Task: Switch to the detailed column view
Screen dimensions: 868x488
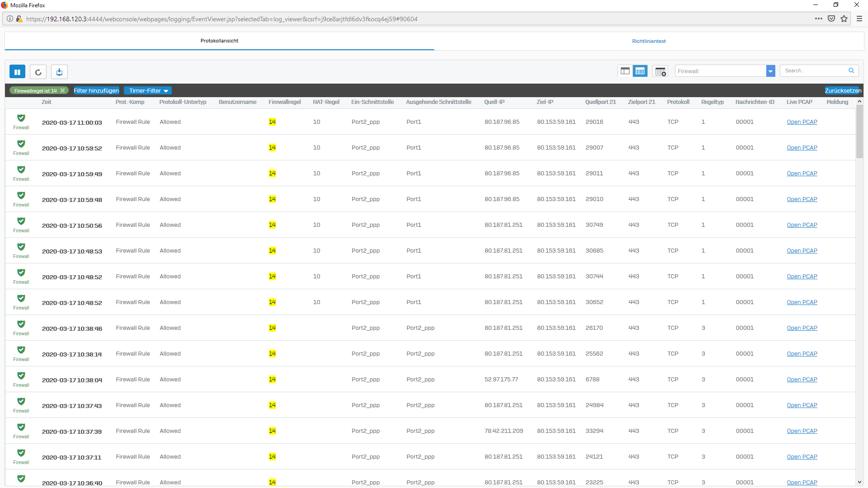Action: [640, 71]
